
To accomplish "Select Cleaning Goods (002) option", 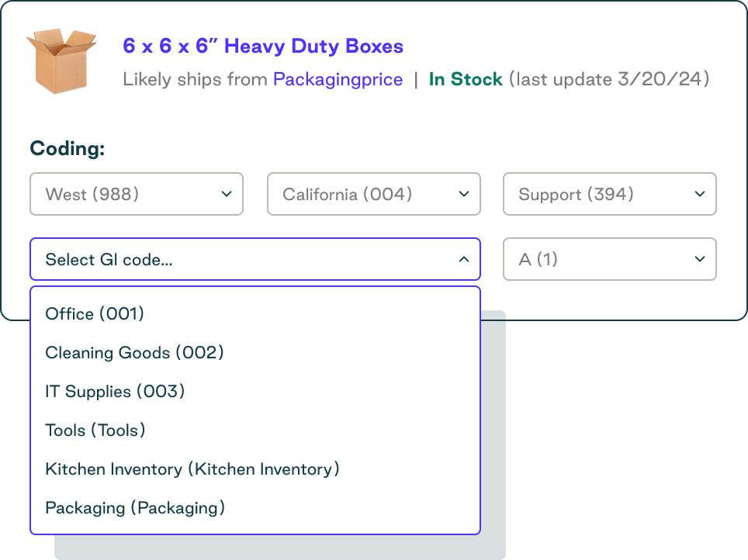I will (134, 352).
